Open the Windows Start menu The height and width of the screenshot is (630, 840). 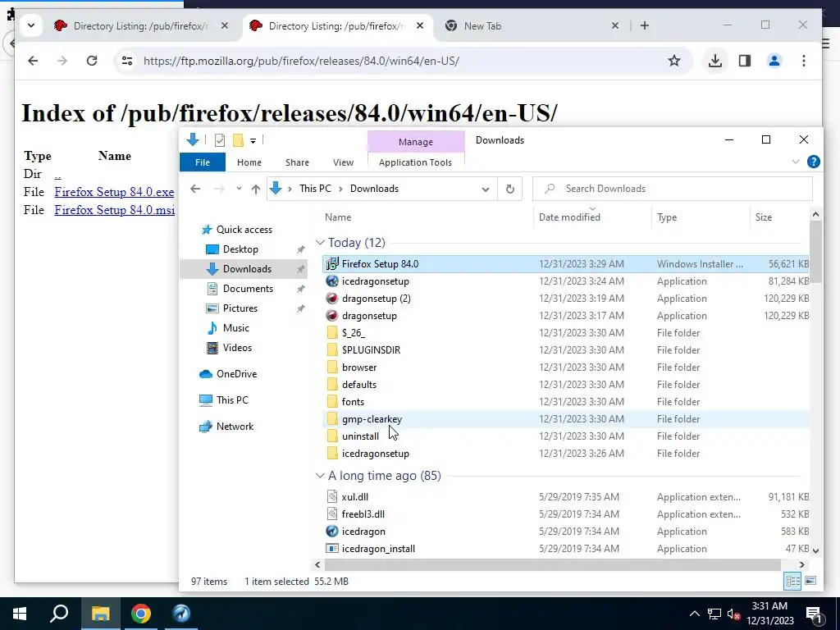[20, 614]
